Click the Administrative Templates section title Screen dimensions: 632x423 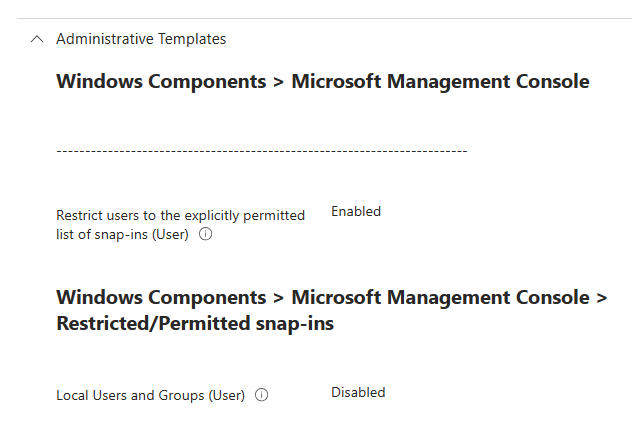point(141,39)
